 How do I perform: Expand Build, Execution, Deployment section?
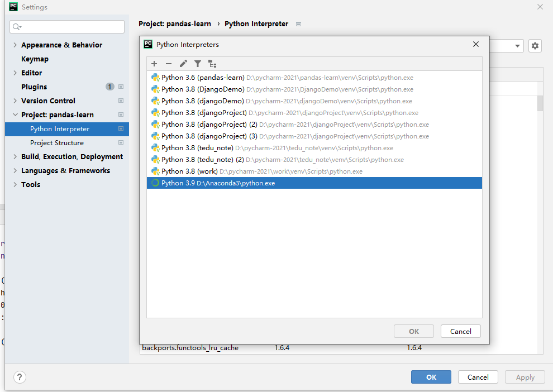[15, 156]
